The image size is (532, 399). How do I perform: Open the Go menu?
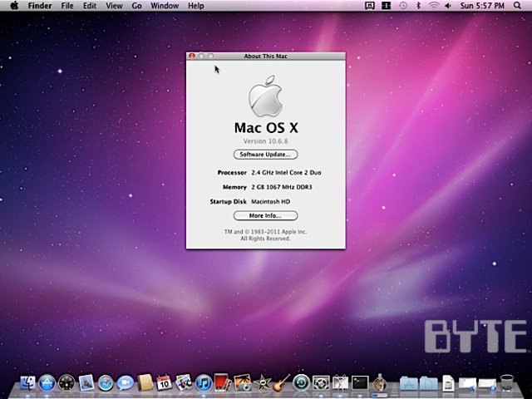pos(136,6)
